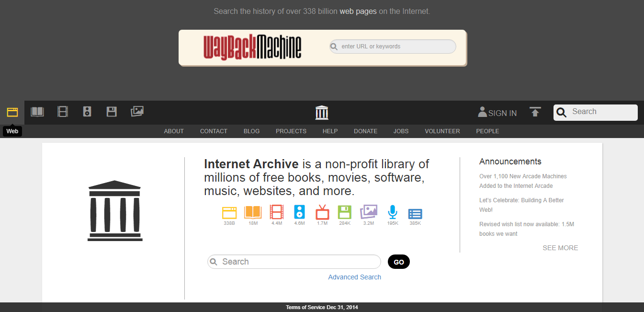The image size is (644, 312).
Task: Click the black GO button
Action: (x=399, y=262)
